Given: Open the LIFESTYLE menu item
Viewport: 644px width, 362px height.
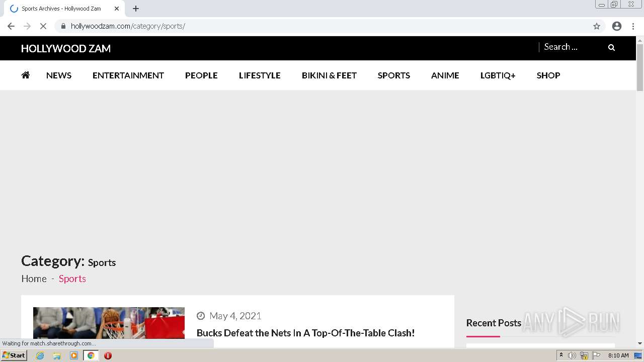Looking at the screenshot, I should coord(260,75).
